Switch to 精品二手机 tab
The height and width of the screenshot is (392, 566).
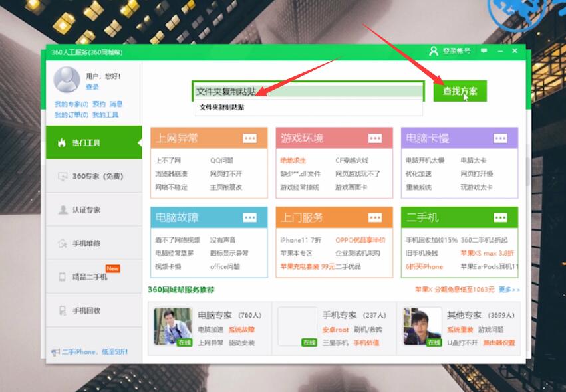click(x=94, y=276)
